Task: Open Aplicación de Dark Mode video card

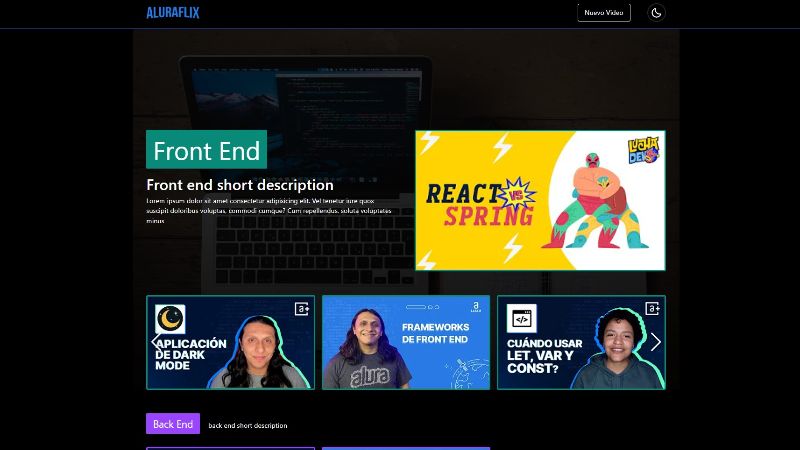Action: click(231, 342)
